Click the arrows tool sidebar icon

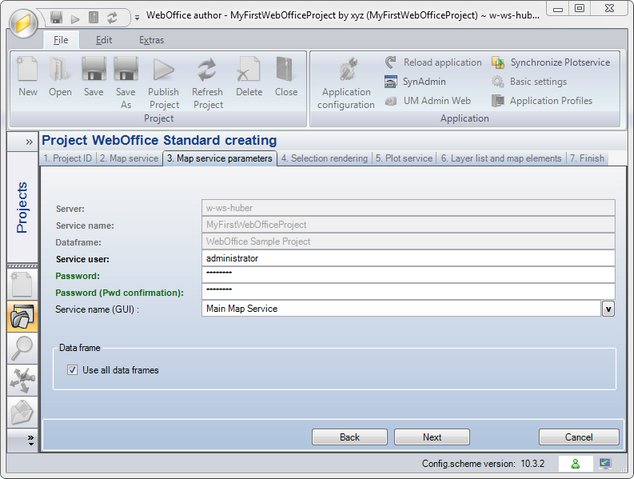22,380
